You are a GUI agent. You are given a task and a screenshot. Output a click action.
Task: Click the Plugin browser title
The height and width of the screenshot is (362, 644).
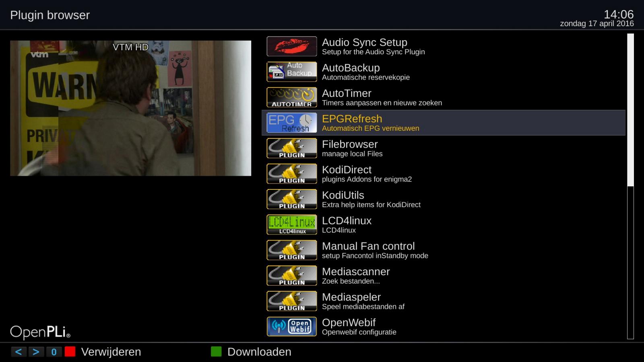point(50,15)
